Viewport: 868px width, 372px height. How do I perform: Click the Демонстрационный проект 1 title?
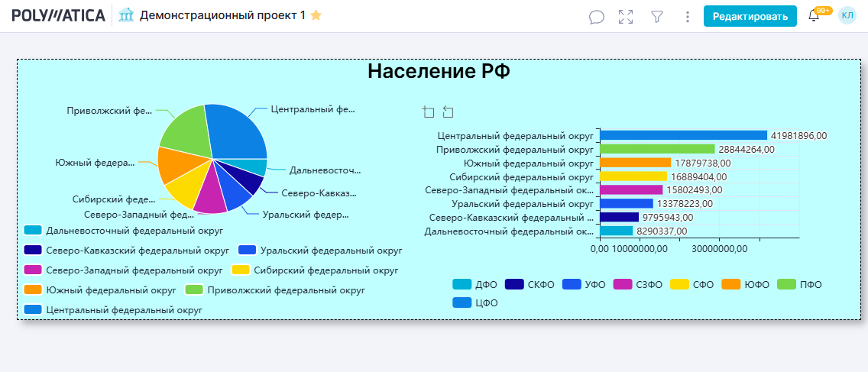click(x=222, y=15)
